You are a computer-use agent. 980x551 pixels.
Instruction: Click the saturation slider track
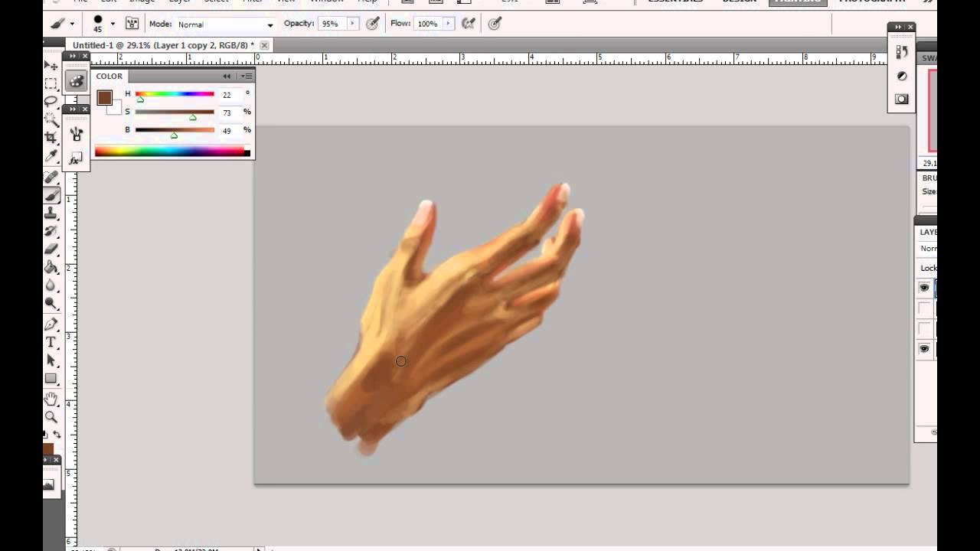(x=175, y=112)
